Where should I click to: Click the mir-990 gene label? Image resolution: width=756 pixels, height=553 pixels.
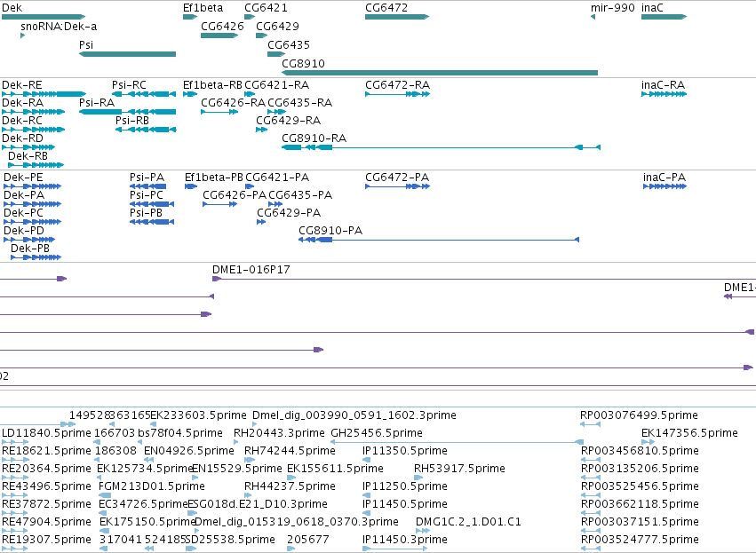(x=613, y=8)
